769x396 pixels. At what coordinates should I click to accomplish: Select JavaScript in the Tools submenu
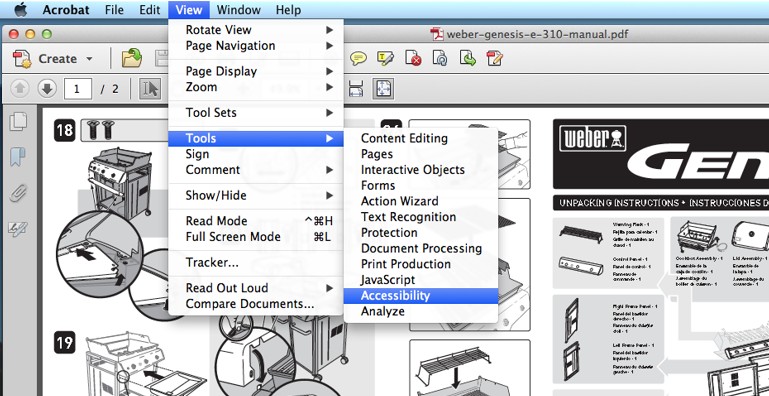421,280
